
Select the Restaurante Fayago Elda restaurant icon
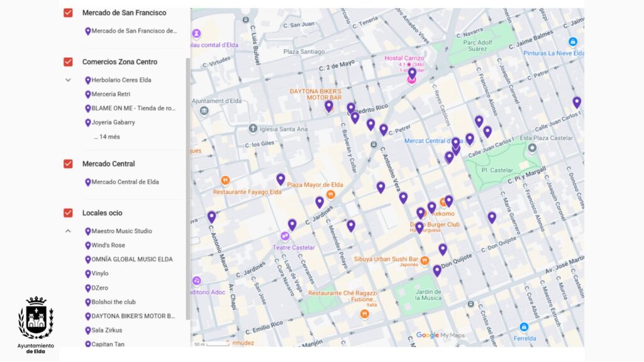(x=225, y=181)
